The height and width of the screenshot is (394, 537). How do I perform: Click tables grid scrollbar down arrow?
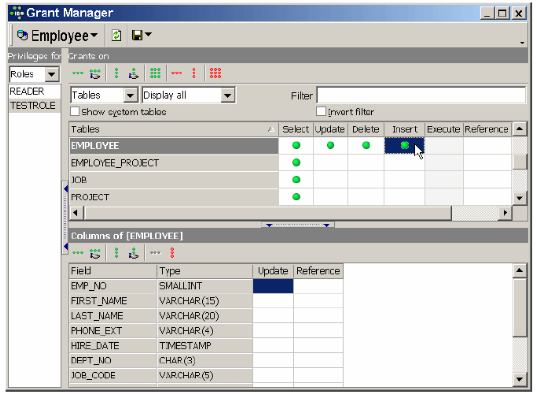[520, 198]
